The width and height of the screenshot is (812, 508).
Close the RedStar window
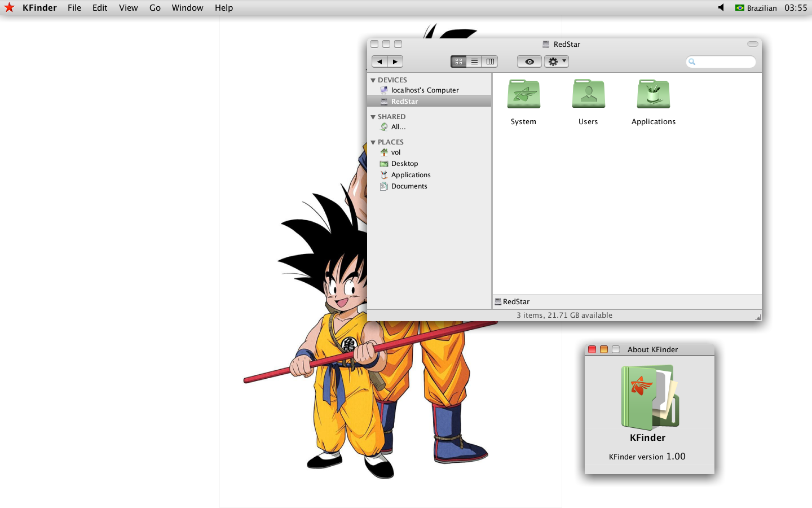374,44
